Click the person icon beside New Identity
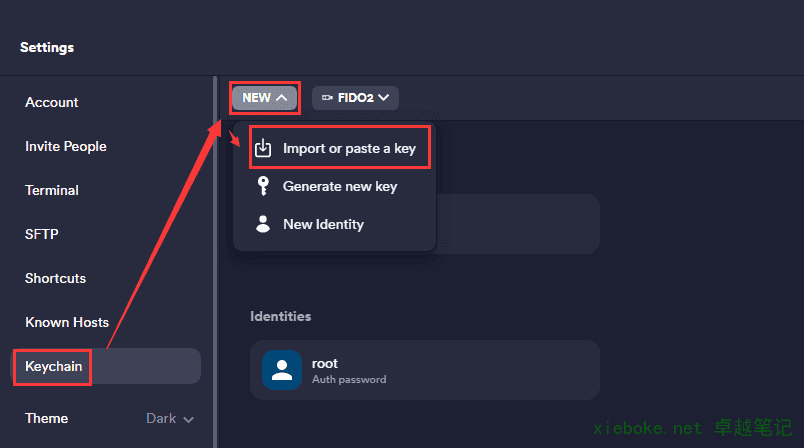 [263, 224]
